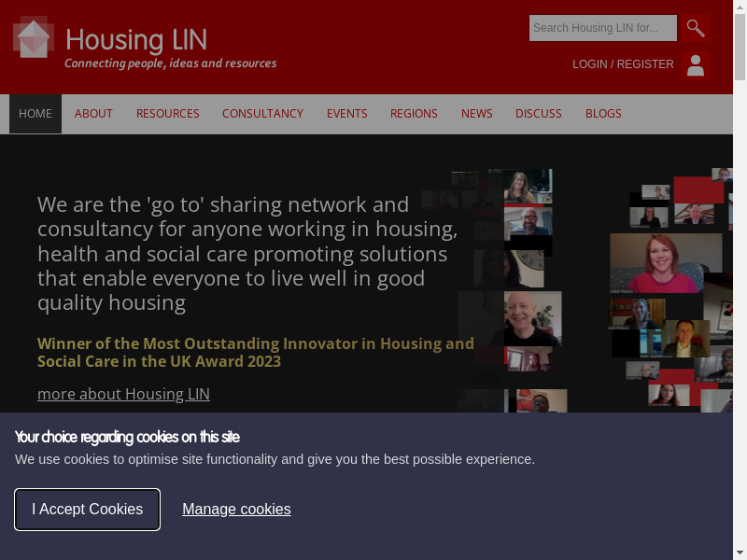Go to the NEWS page
The image size is (747, 560).
(476, 114)
